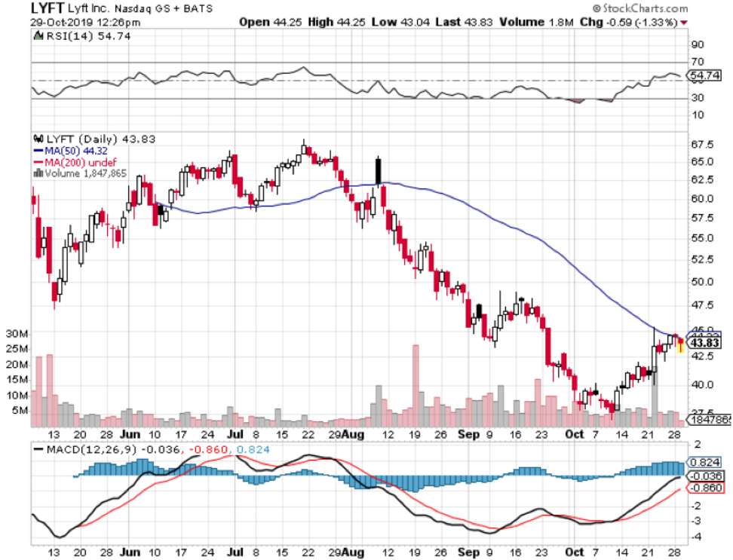Screen dimensions: 733x560
Task: Click the blue MA(50) line marker
Action: (x=37, y=150)
